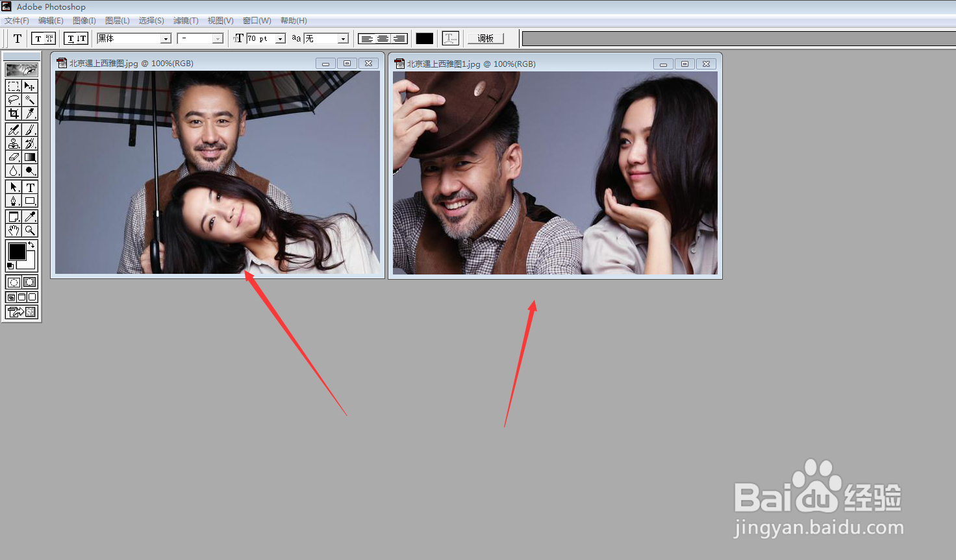Select the Eraser tool
Screen dimensions: 956x560
pyautogui.click(x=14, y=157)
